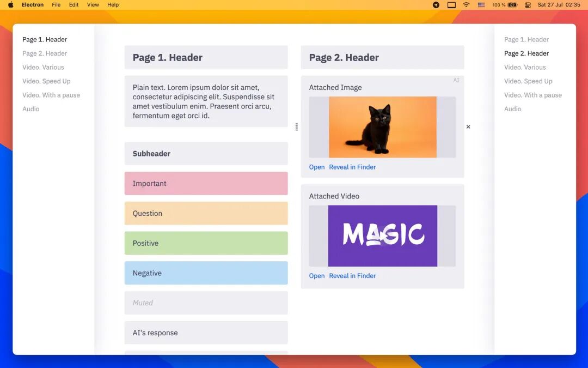Go to Audio in left sidebar

pos(30,109)
